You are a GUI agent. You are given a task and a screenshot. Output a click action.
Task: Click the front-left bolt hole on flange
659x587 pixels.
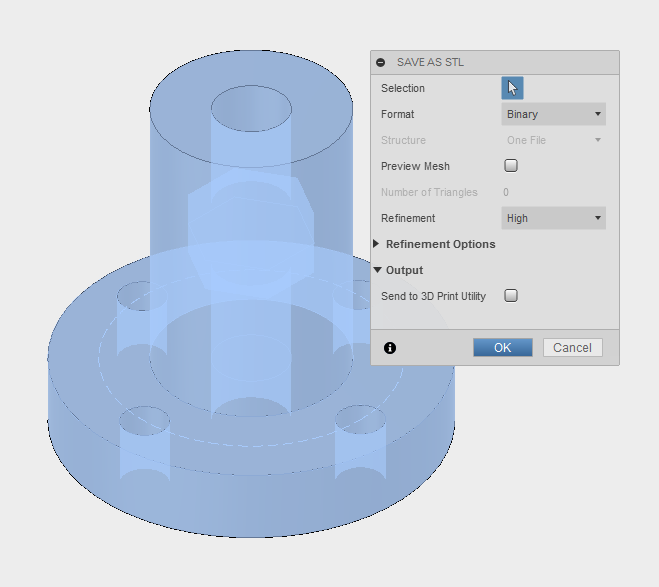click(x=144, y=421)
